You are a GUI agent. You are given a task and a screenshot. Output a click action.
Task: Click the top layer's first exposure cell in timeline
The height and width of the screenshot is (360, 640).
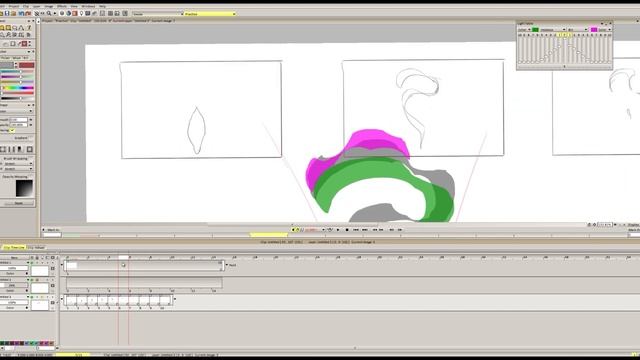click(x=72, y=266)
